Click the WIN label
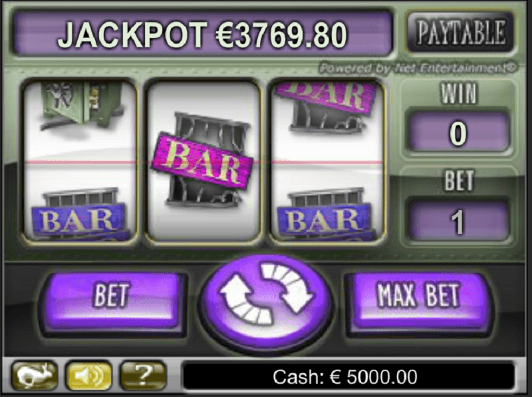The image size is (532, 397). pyautogui.click(x=459, y=93)
